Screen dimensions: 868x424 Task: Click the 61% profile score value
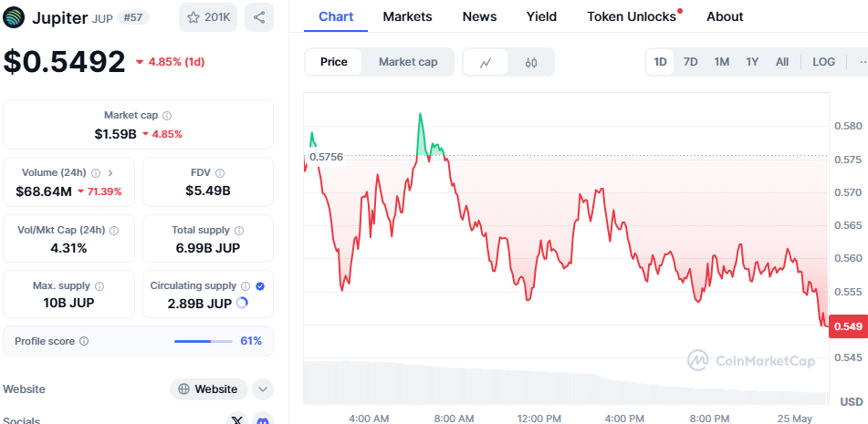[251, 341]
